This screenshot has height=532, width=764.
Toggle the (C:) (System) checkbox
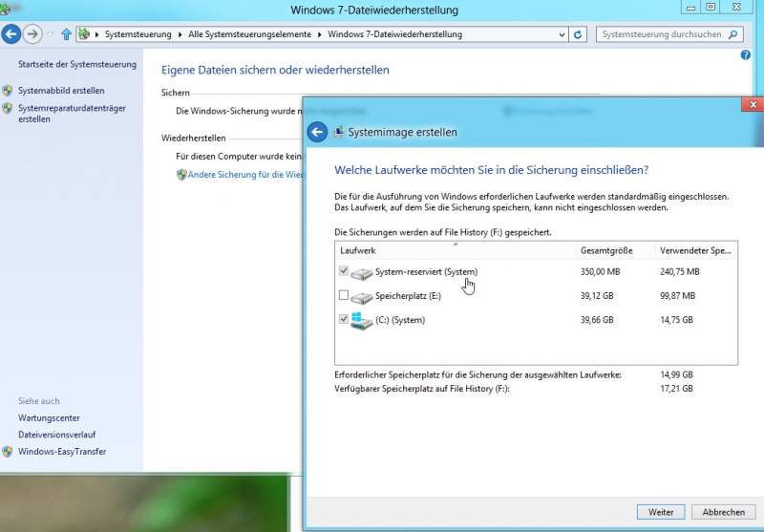pos(344,319)
